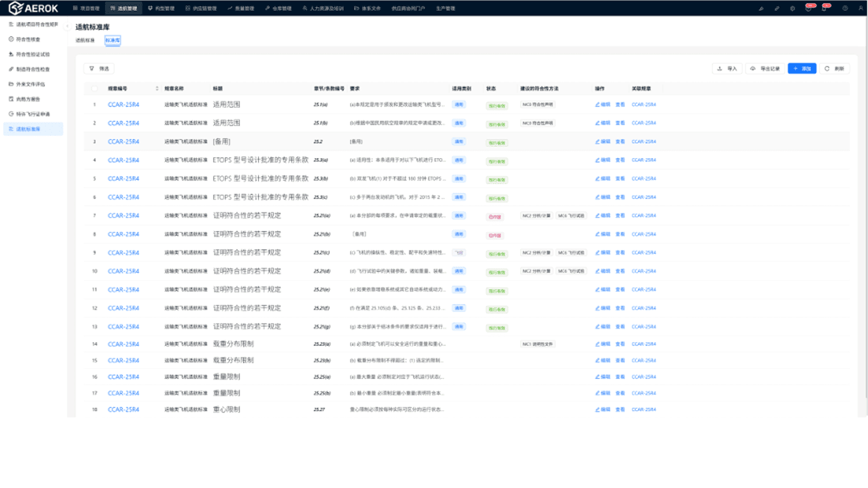The width and height of the screenshot is (868, 488).
Task: Click the 符合性核查 icon in the left sidebar
Action: coord(12,39)
